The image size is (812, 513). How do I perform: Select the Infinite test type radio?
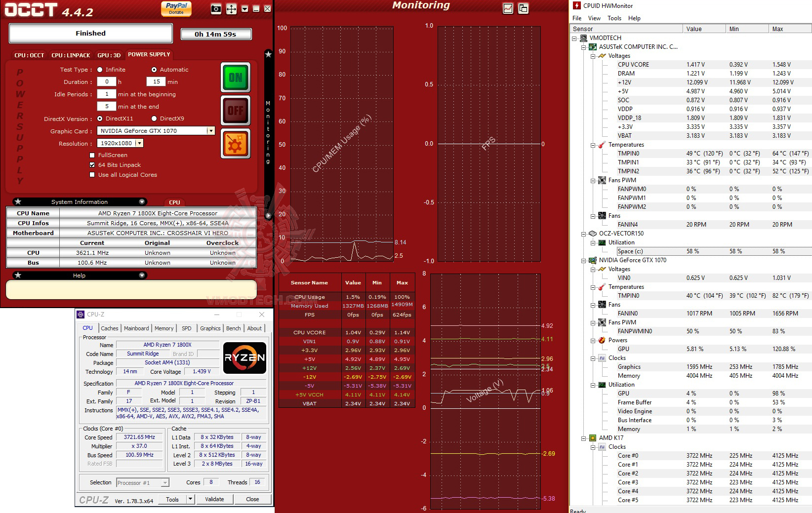[x=100, y=70]
